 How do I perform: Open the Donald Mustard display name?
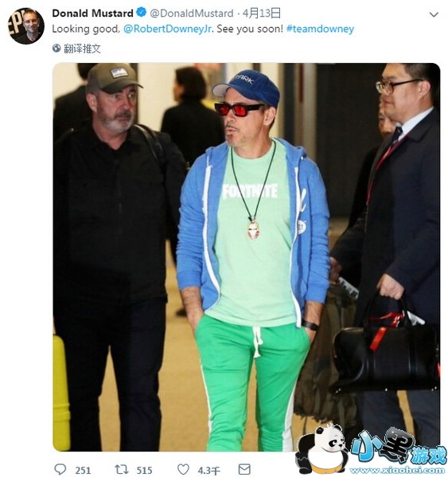click(92, 13)
